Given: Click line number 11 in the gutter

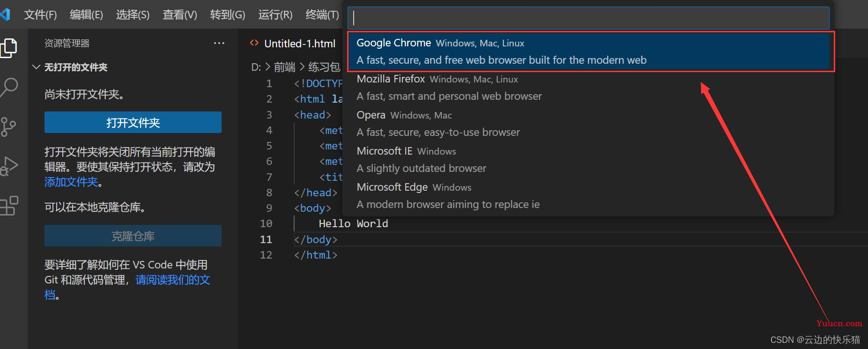Looking at the screenshot, I should pyautogui.click(x=266, y=239).
